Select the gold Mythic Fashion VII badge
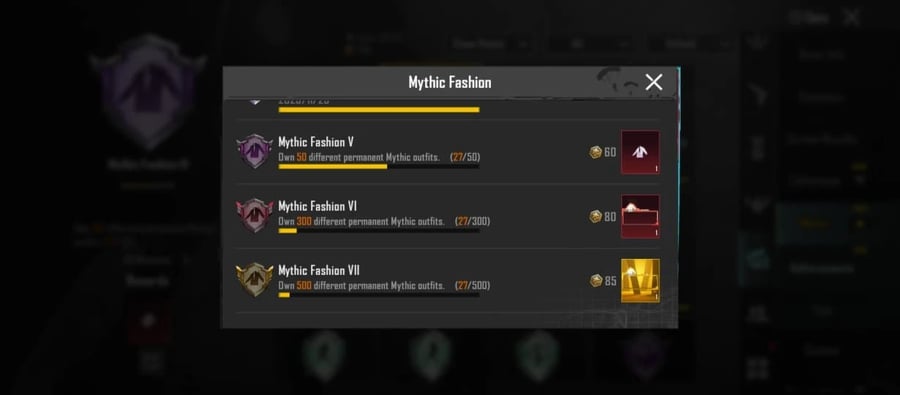 click(x=254, y=280)
